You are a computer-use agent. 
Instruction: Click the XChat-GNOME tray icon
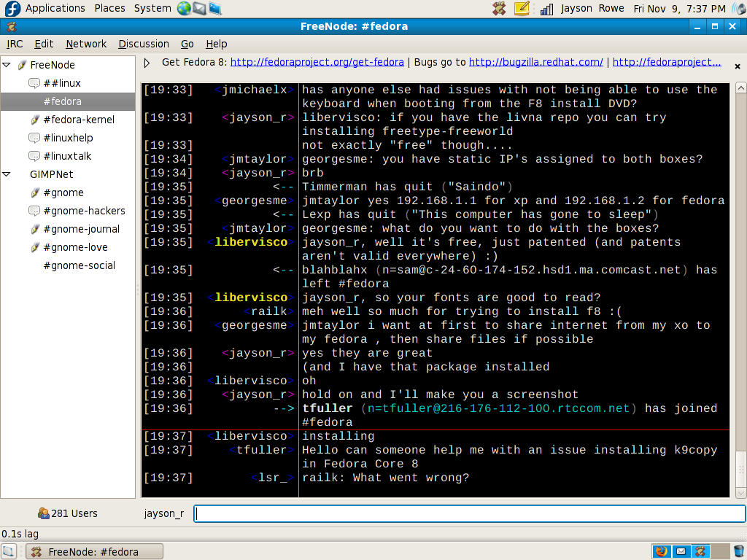click(x=499, y=8)
